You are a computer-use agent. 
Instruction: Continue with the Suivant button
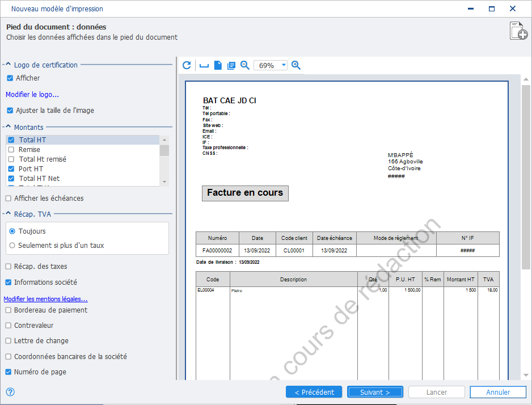(x=375, y=392)
